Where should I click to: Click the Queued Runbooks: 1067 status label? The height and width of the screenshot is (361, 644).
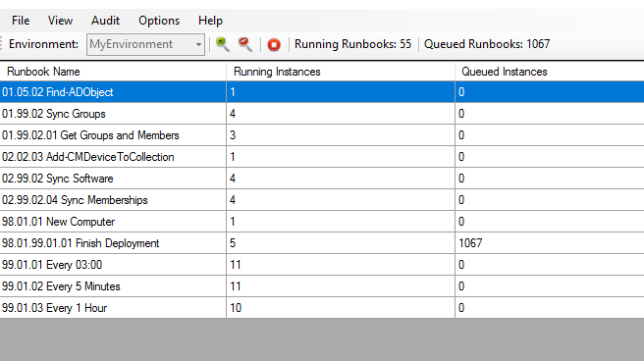(x=487, y=44)
